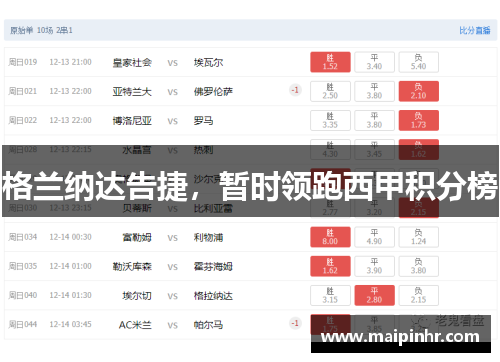Image resolution: width=500 pixels, height=362 pixels.
Task: Click the -1 handicap badge on 亚特兰大 row
Action: (x=295, y=90)
